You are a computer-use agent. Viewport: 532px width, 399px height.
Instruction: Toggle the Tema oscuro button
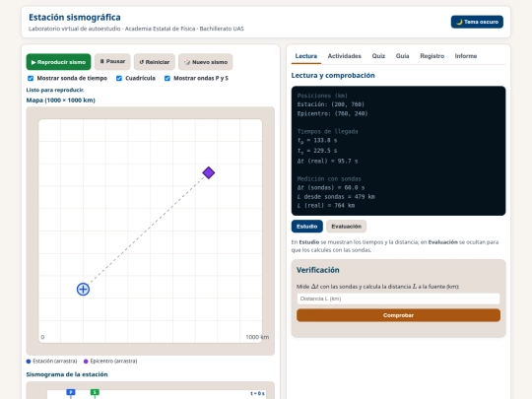click(477, 22)
